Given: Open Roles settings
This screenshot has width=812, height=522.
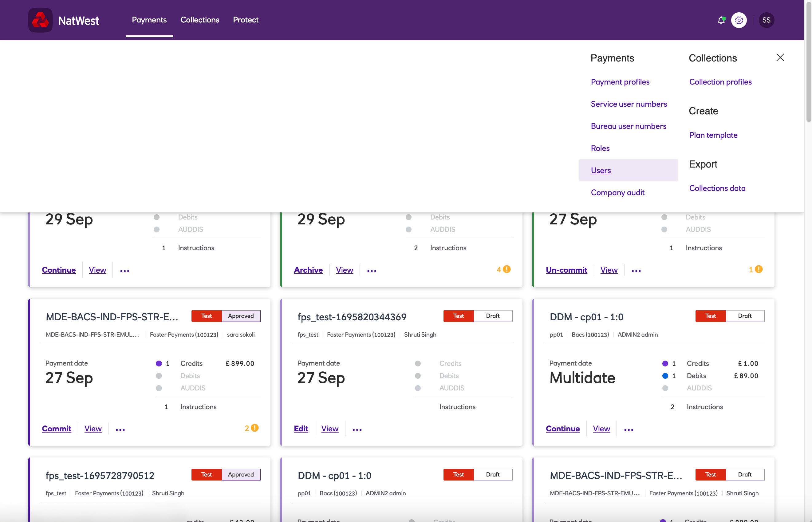Looking at the screenshot, I should click(600, 148).
